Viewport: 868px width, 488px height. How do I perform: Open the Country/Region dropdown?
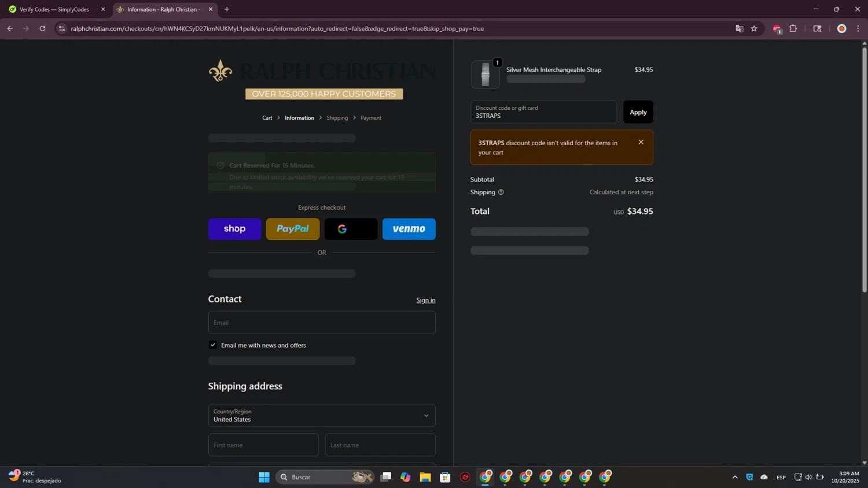[322, 416]
